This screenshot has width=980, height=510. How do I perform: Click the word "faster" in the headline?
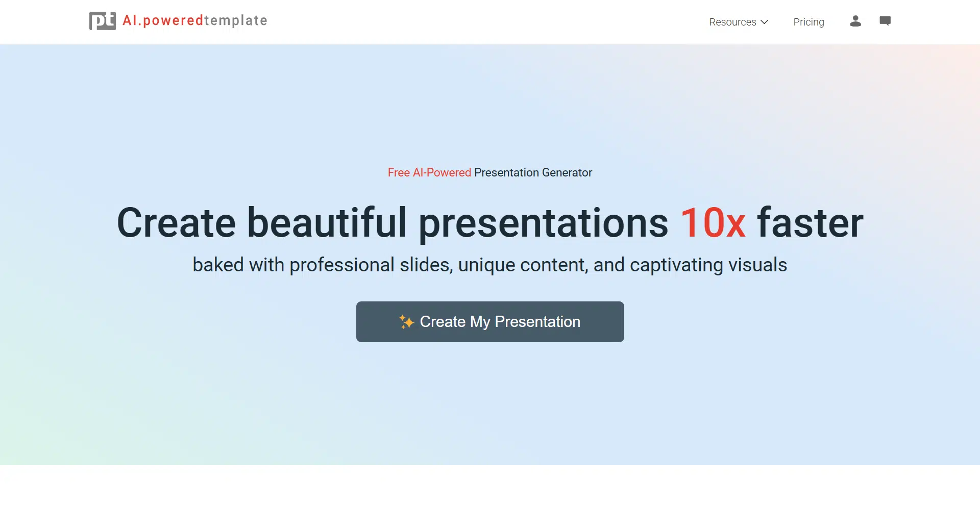tap(810, 222)
